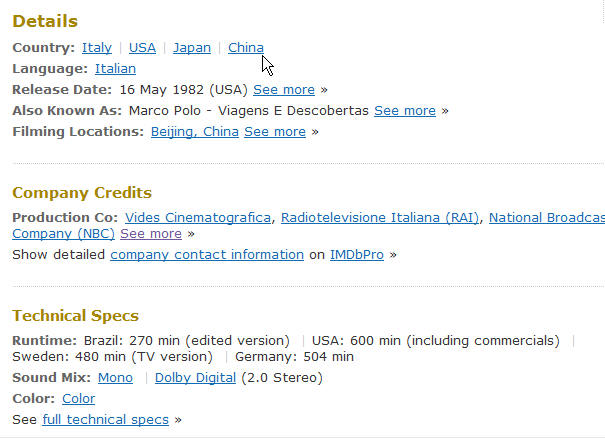Screen dimensions: 605x440
Task: See more release dates
Action: [x=284, y=90]
